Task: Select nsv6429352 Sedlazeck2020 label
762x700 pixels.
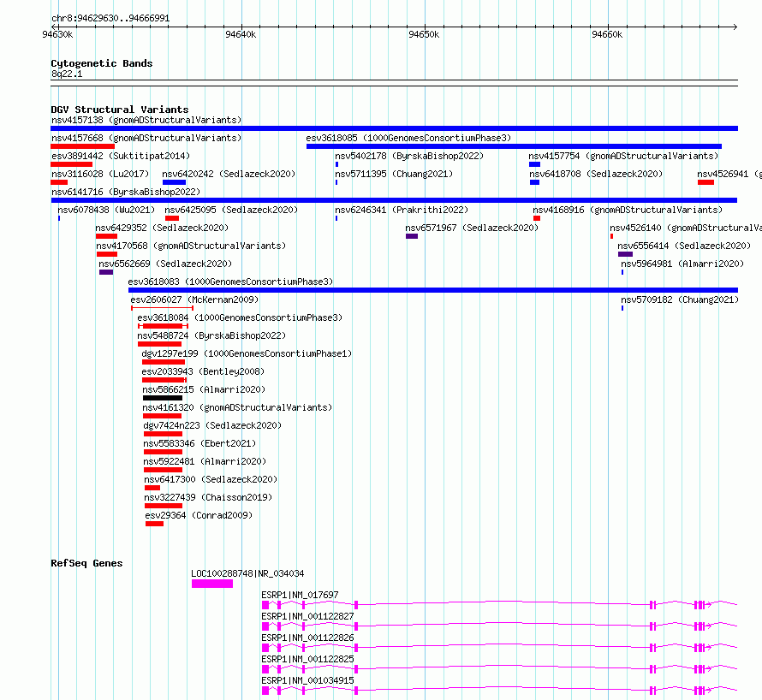Action: point(162,228)
